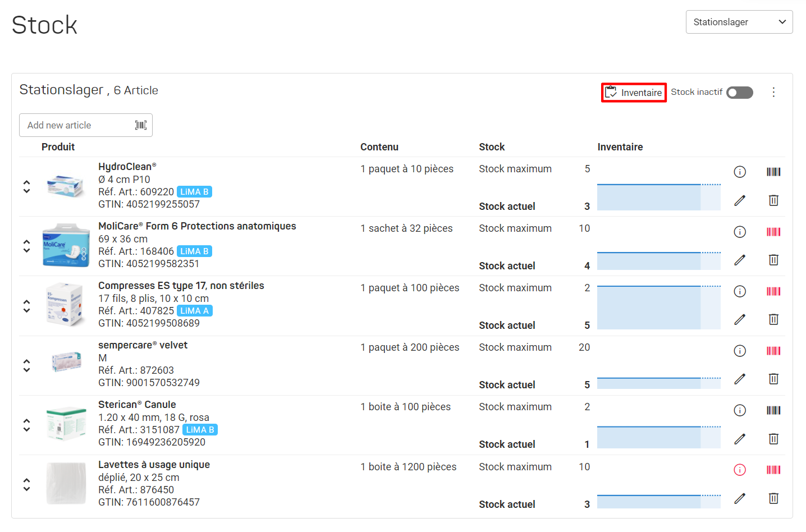Open the Stationslager dropdown
The image size is (806, 532).
click(739, 22)
